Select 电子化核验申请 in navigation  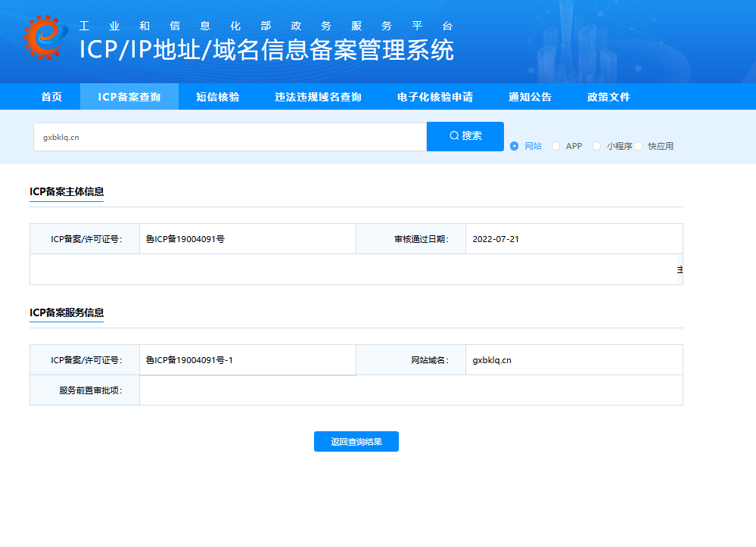pyautogui.click(x=435, y=97)
